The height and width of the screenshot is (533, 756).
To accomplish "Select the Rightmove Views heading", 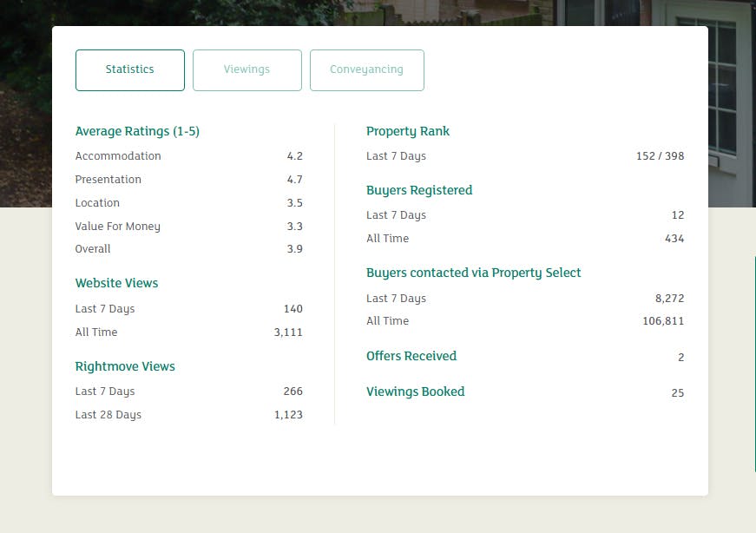I will point(125,366).
